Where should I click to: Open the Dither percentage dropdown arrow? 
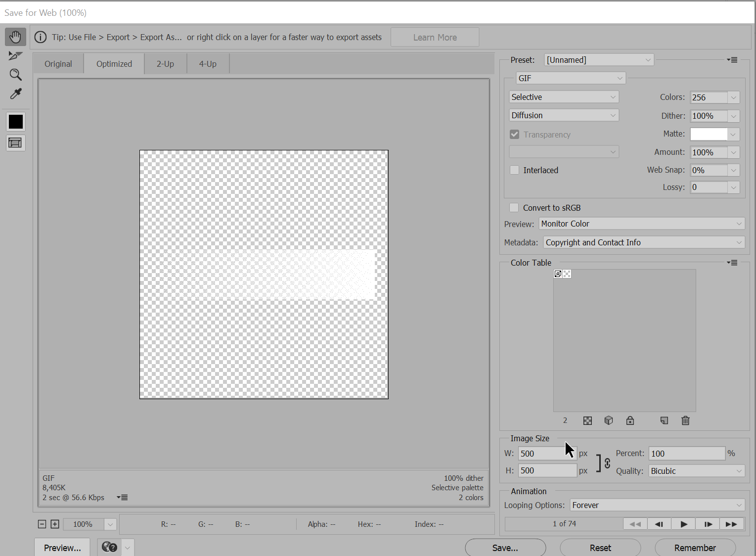(734, 116)
